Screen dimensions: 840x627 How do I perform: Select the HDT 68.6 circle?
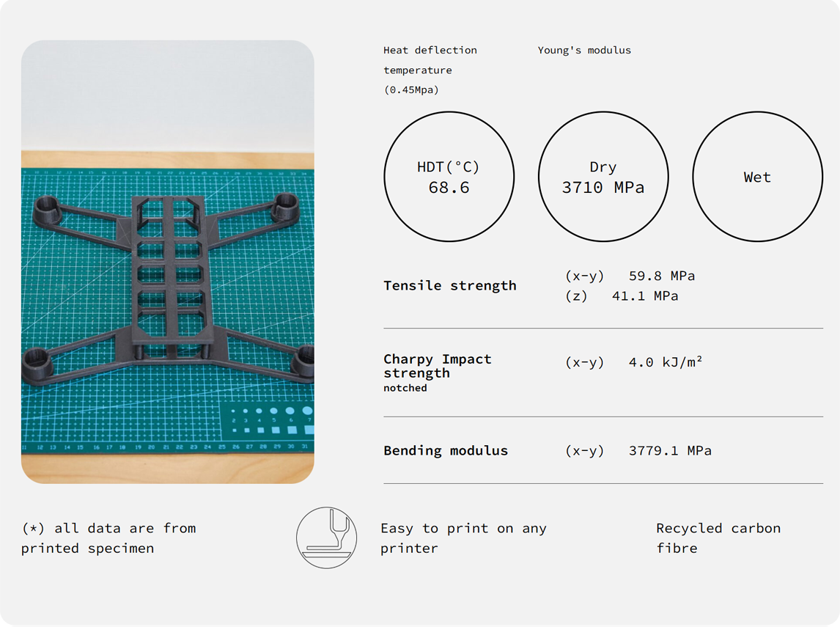click(x=449, y=177)
